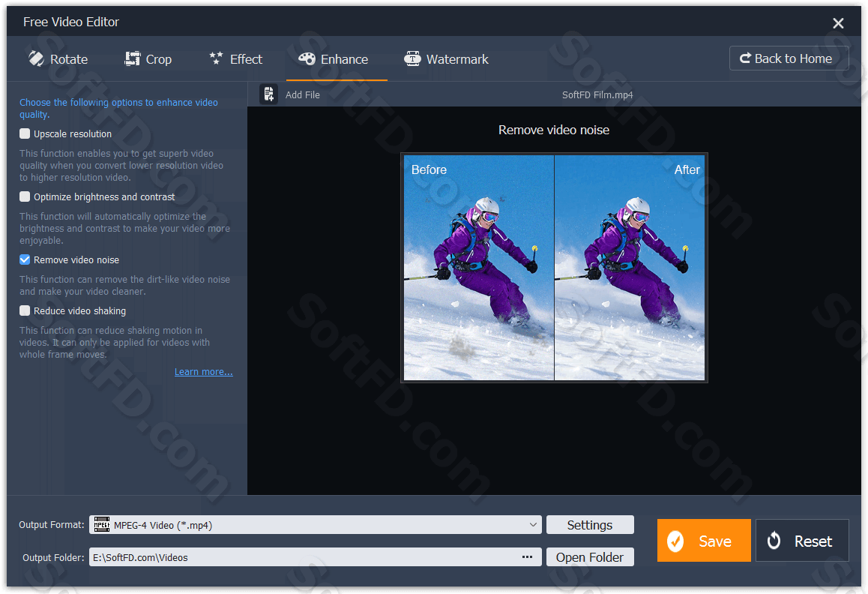The width and height of the screenshot is (868, 594).
Task: Click the MPEG format icon
Action: (x=102, y=524)
